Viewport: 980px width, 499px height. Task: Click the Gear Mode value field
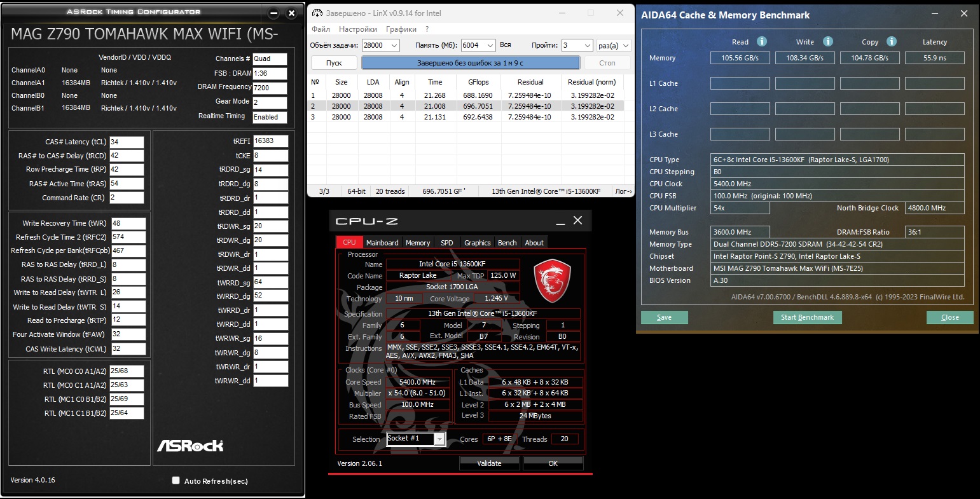pyautogui.click(x=270, y=102)
